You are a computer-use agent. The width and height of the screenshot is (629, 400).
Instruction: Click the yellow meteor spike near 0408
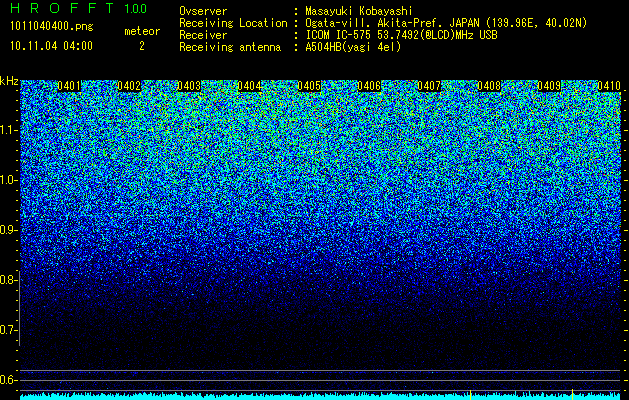(x=470, y=394)
